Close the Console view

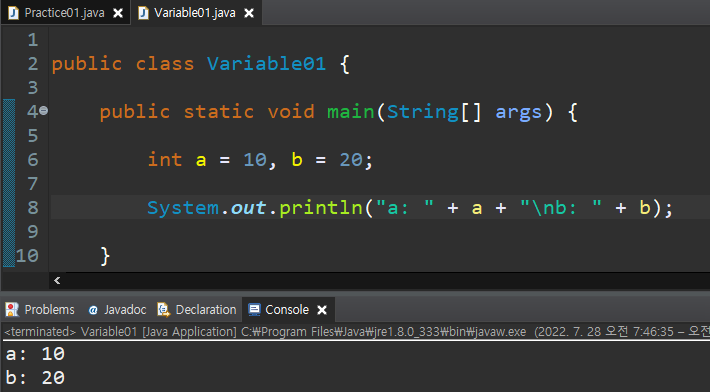click(322, 310)
